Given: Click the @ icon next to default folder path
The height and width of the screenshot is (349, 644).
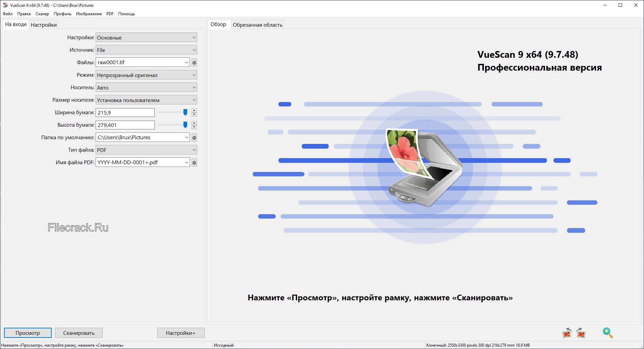Looking at the screenshot, I should pyautogui.click(x=194, y=137).
